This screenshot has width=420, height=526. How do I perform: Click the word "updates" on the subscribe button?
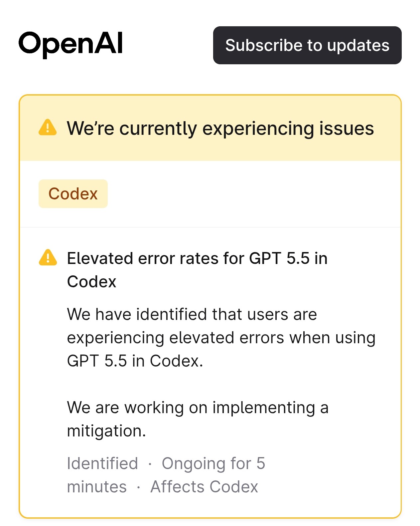tap(358, 46)
